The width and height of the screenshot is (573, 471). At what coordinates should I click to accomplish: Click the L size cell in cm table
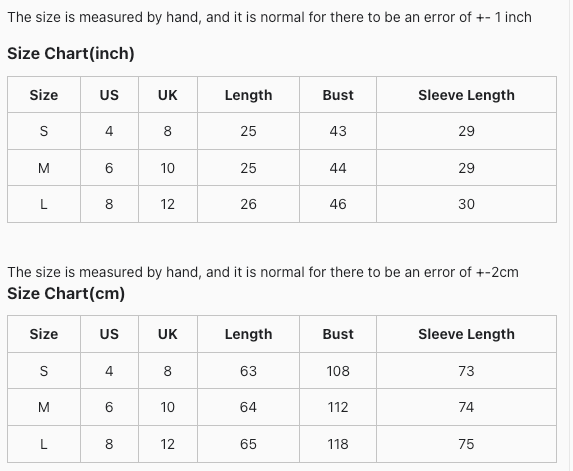tap(44, 444)
